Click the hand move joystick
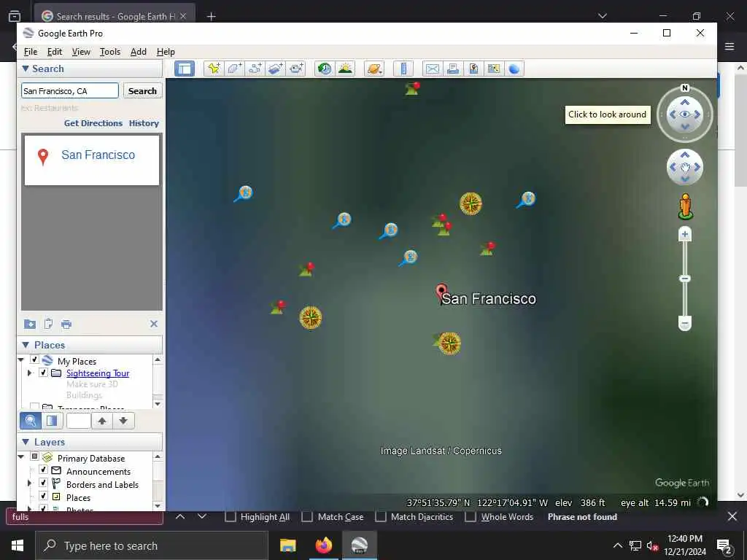Viewport: 747px width, 560px height. coord(684,167)
